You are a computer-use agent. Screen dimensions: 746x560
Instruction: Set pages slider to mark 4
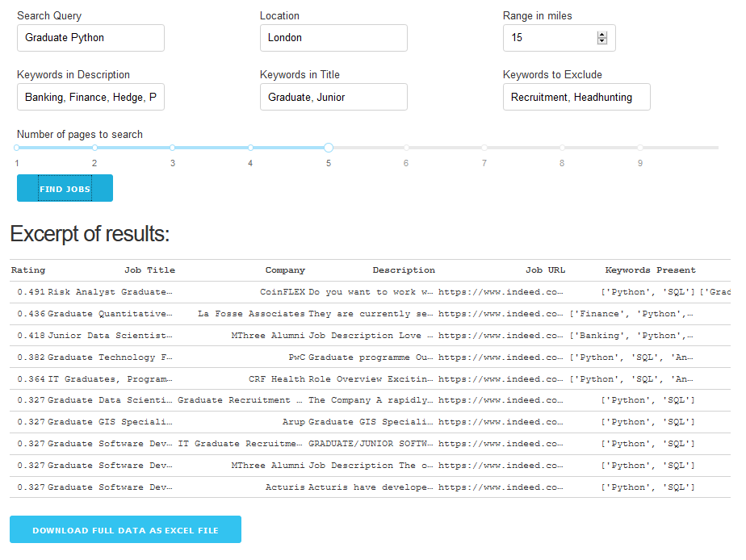250,148
